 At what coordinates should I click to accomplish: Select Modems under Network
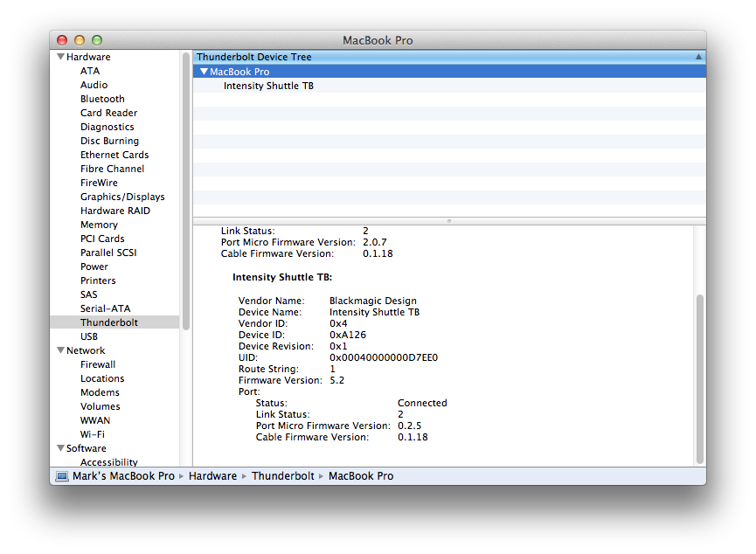point(100,392)
